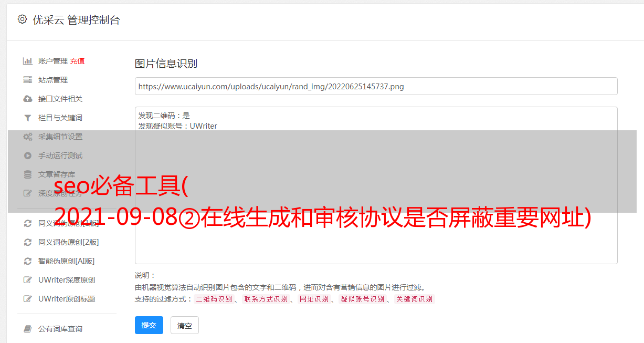Click the 清空 clear button
Image resolution: width=644 pixels, height=343 pixels.
(185, 326)
